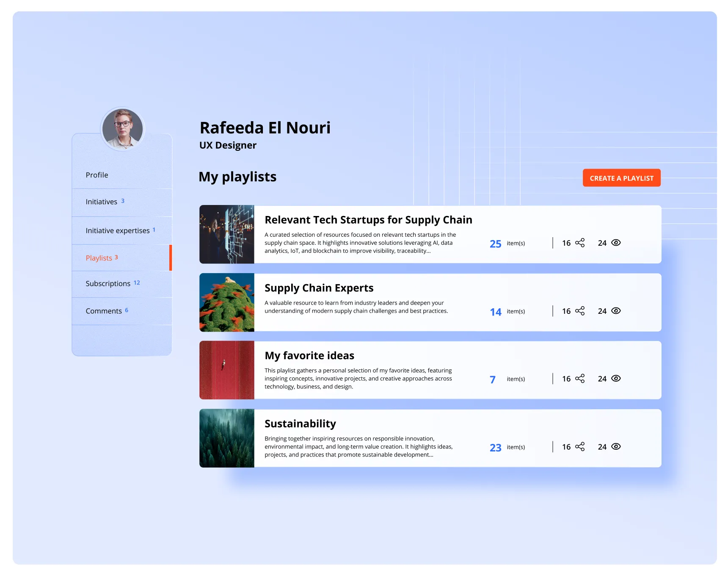728x576 pixels.
Task: Select the Playlists sidebar tab
Action: click(122, 258)
